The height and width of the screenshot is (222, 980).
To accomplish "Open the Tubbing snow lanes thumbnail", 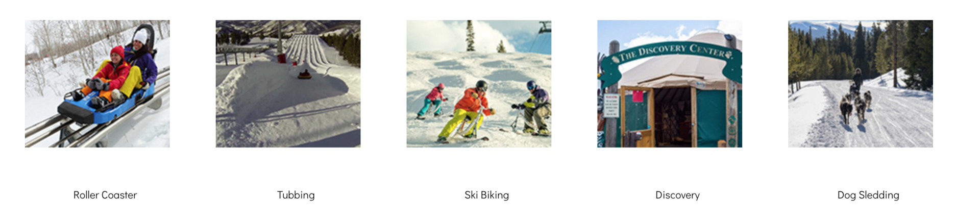I will (x=288, y=84).
